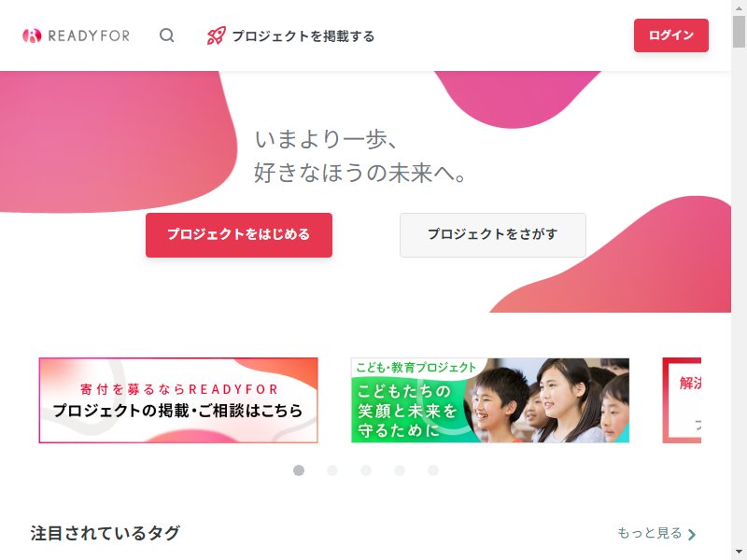Image resolution: width=747 pixels, height=560 pixels.
Task: Select the fourth carousel dot
Action: (400, 470)
